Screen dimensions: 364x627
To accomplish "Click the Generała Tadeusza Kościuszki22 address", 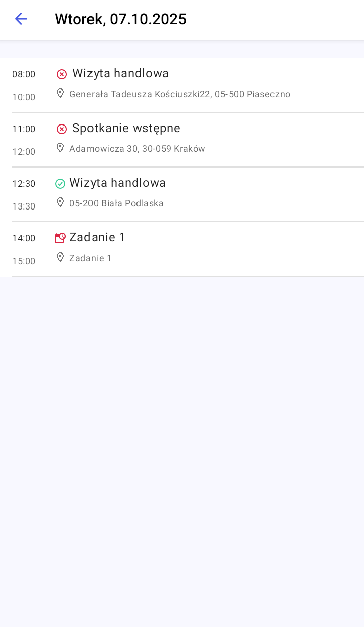I will (x=179, y=94).
